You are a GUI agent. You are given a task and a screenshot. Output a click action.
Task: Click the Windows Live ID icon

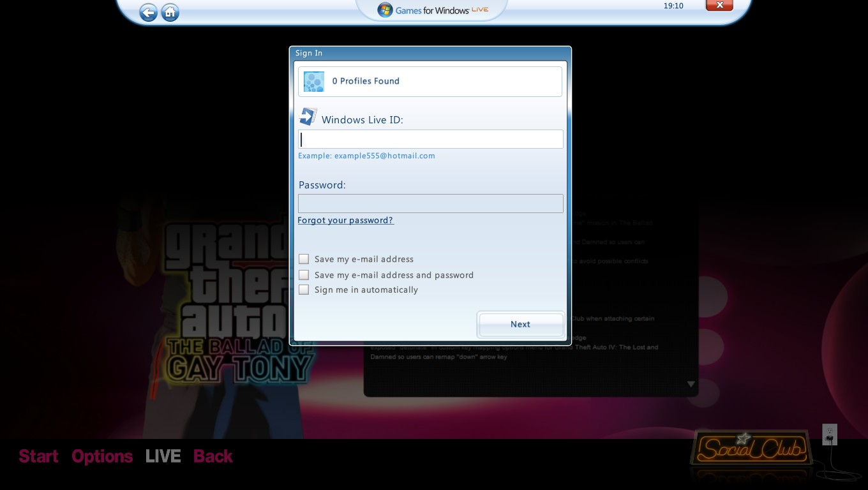[x=308, y=117]
